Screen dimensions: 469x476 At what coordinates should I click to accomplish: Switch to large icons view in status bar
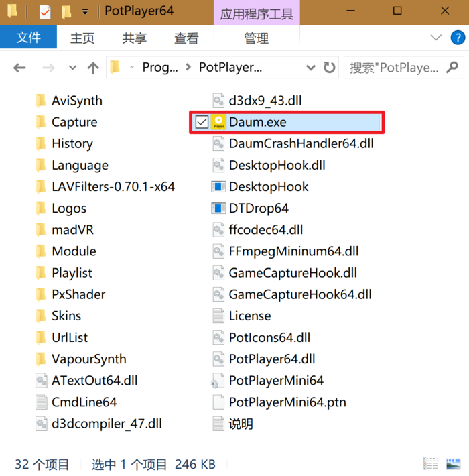pos(453,463)
